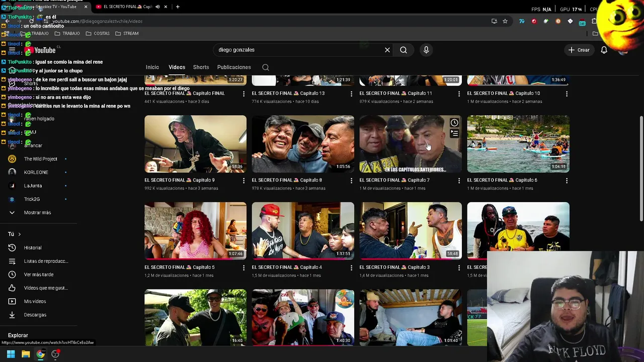
Task: Play the Capítulo 5 red-wig thumbnail
Action: click(x=195, y=231)
